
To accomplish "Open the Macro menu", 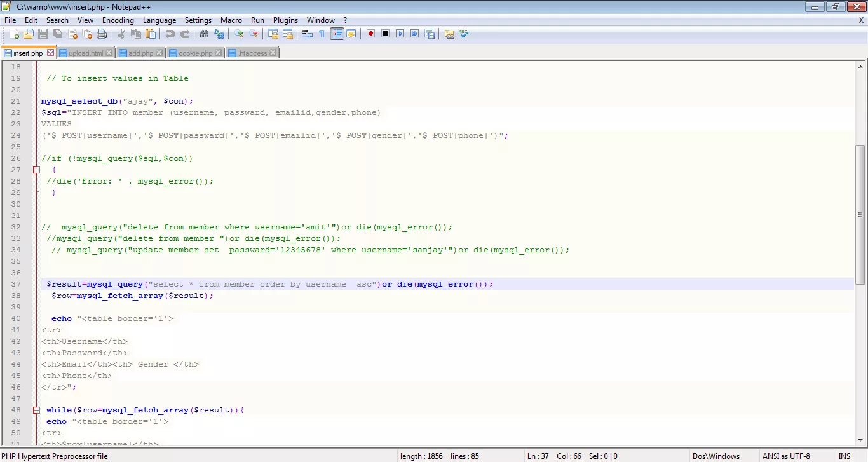I will point(231,20).
